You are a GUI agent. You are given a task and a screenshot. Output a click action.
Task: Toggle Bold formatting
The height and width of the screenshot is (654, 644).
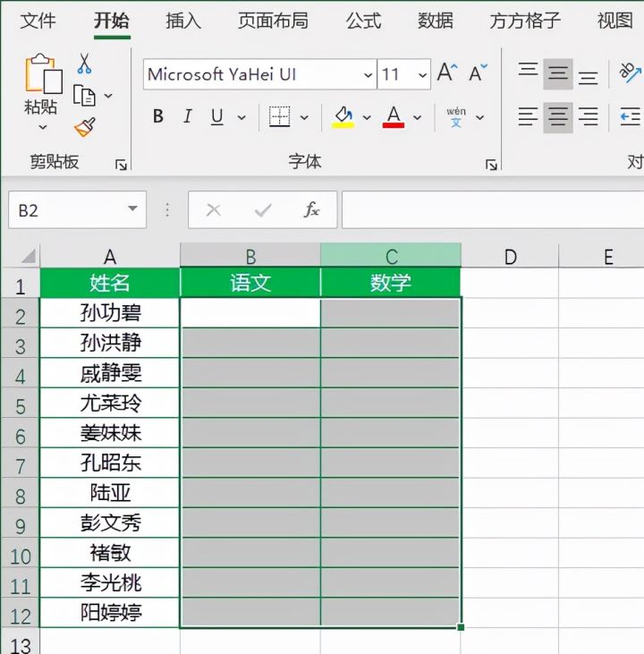[x=158, y=116]
